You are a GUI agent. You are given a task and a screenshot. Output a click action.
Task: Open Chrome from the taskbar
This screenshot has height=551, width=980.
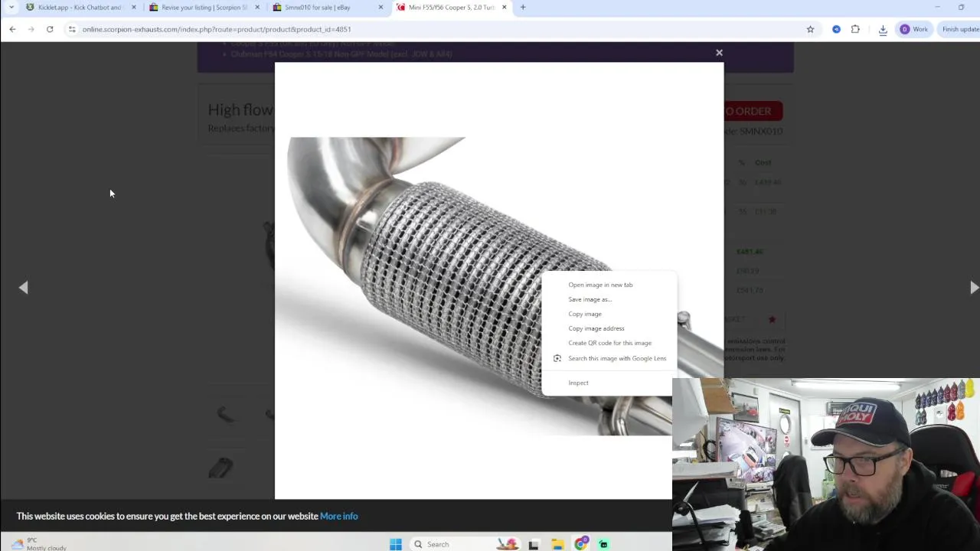coord(581,544)
